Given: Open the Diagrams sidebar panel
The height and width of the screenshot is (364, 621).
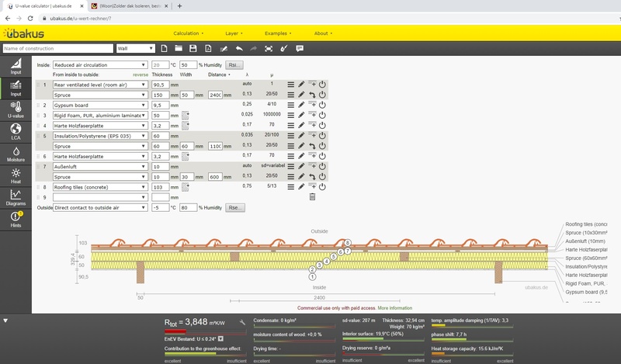Looking at the screenshot, I should coord(16,197).
